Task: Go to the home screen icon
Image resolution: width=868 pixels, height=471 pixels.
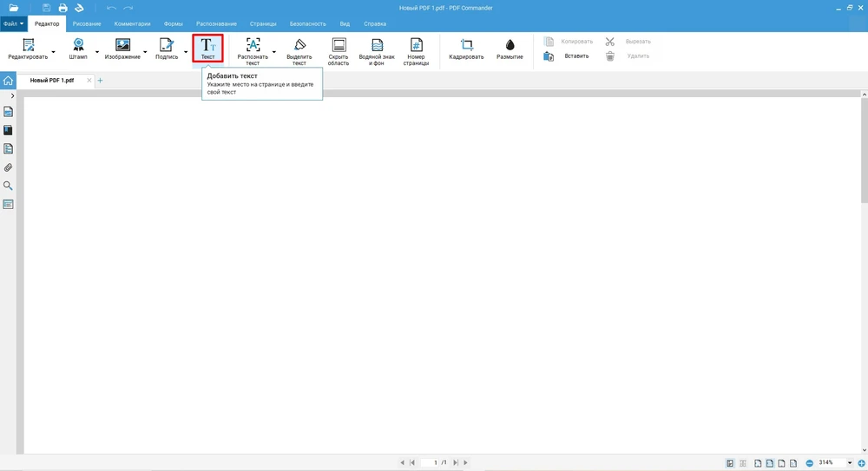Action: tap(8, 81)
